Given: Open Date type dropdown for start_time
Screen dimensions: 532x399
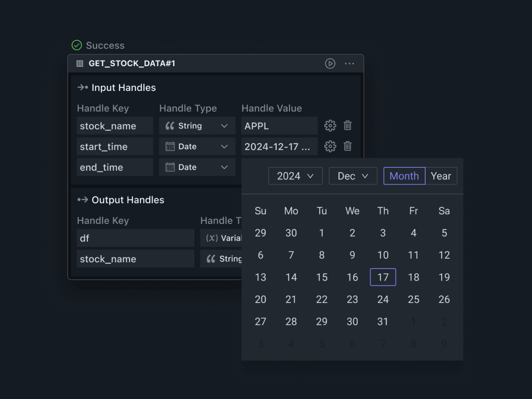Looking at the screenshot, I should pos(197,146).
